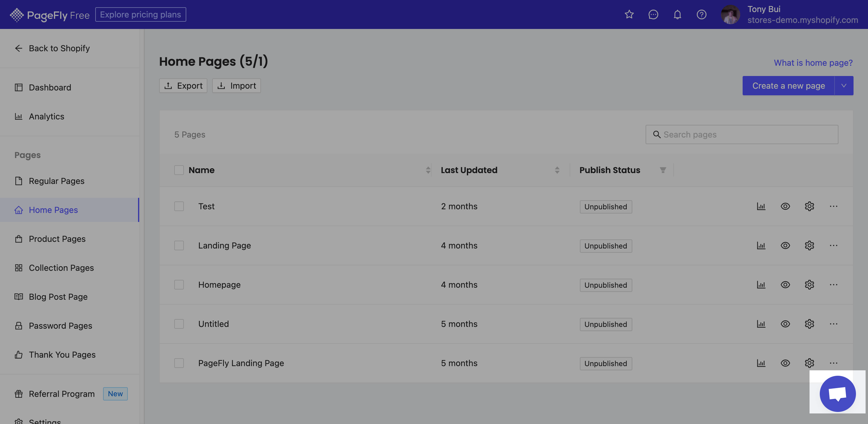Click Back to Shopify link
This screenshot has width=868, height=424.
pyautogui.click(x=52, y=49)
